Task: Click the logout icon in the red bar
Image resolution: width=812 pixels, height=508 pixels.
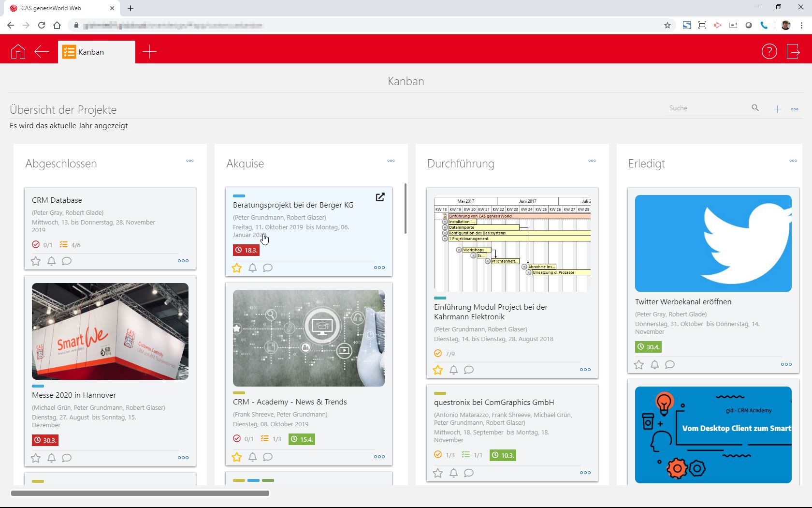Action: coord(793,51)
